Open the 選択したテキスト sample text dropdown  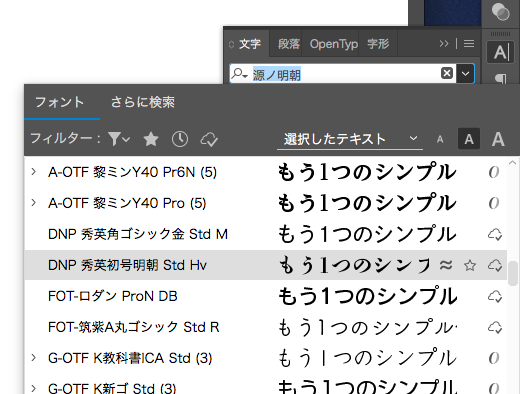[x=350, y=139]
